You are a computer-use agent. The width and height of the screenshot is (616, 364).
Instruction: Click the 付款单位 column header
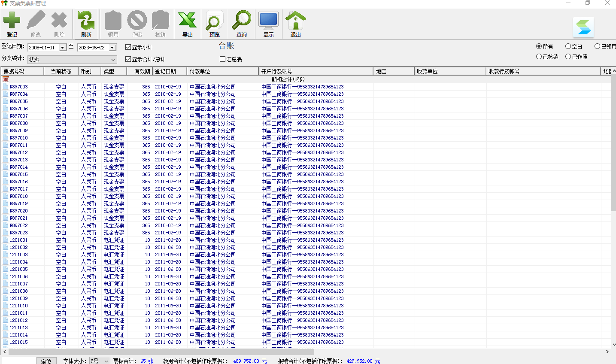(223, 71)
